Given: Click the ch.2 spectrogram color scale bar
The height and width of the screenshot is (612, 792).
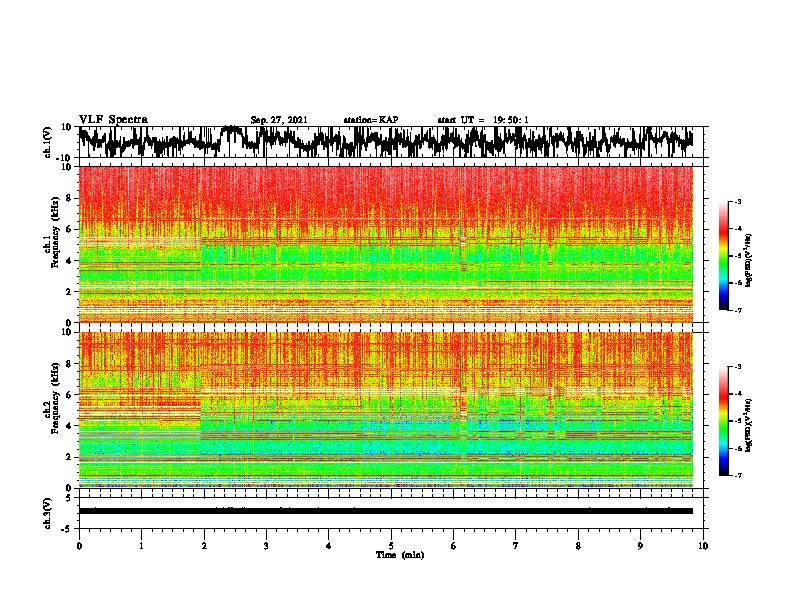Looking at the screenshot, I should (x=723, y=421).
